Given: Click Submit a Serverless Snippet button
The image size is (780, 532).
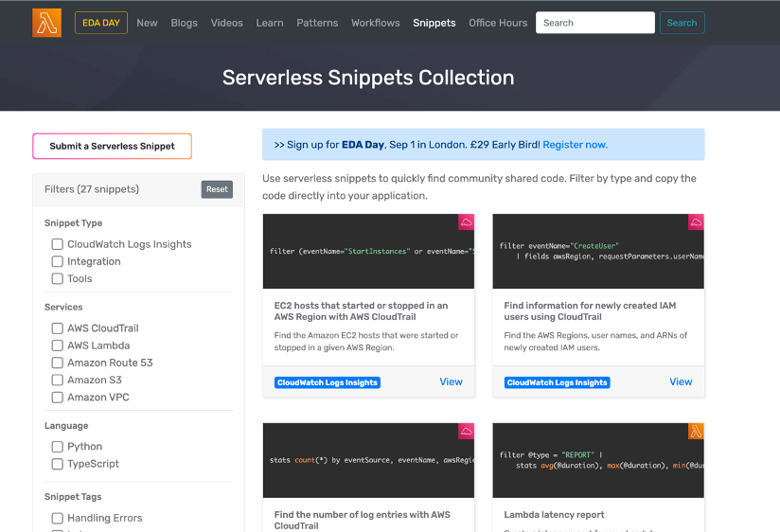Looking at the screenshot, I should (x=112, y=147).
